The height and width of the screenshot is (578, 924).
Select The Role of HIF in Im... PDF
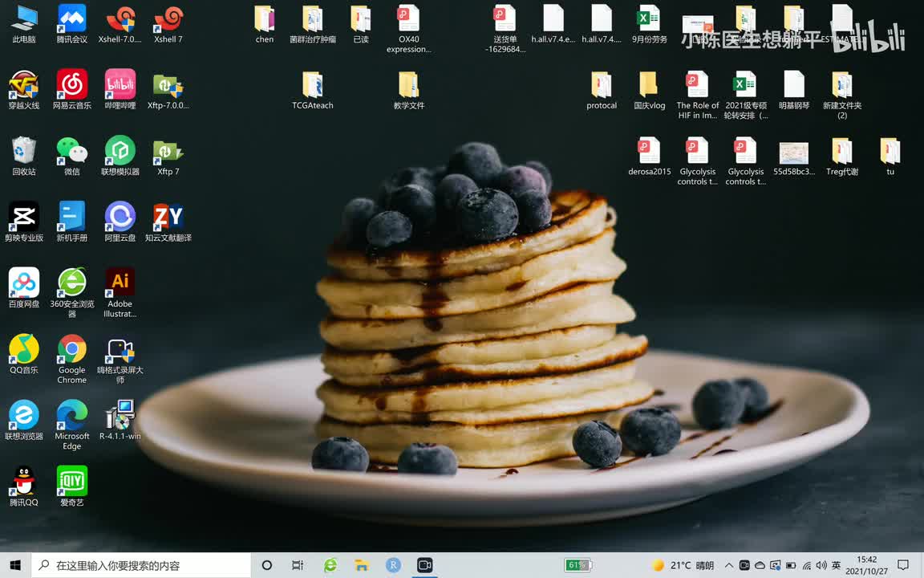click(698, 95)
